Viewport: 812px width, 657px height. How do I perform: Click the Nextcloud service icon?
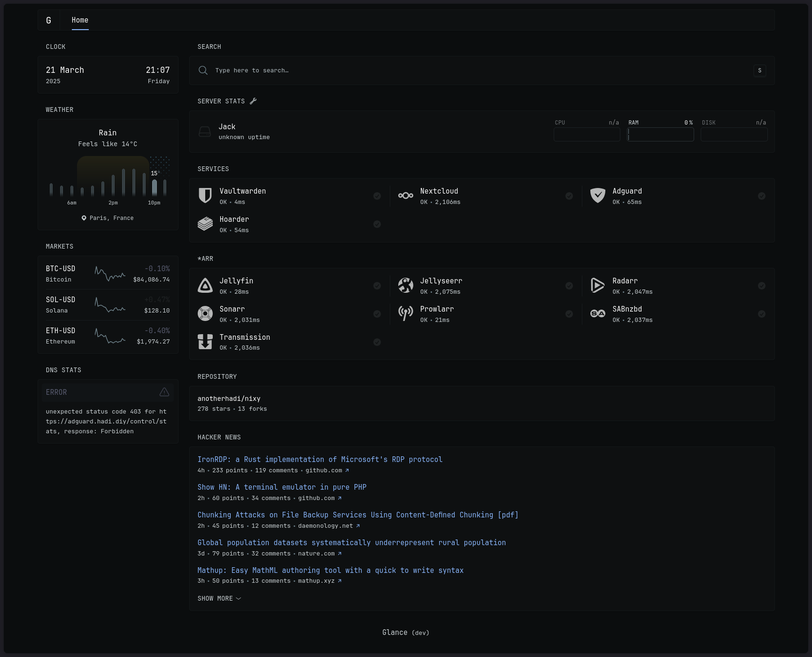pos(405,196)
